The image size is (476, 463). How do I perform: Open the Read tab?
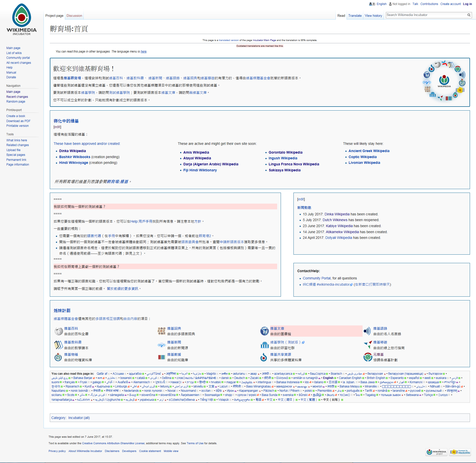click(341, 16)
